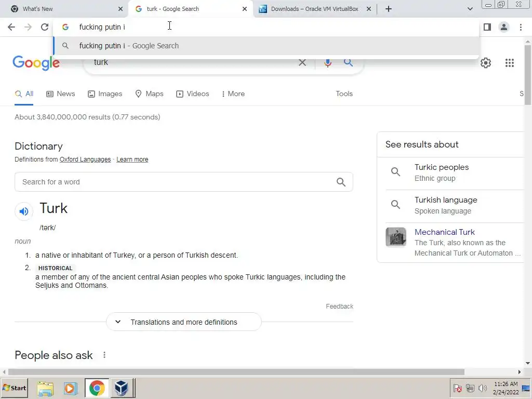
Task: Click the network tray icon
Action: 470,388
